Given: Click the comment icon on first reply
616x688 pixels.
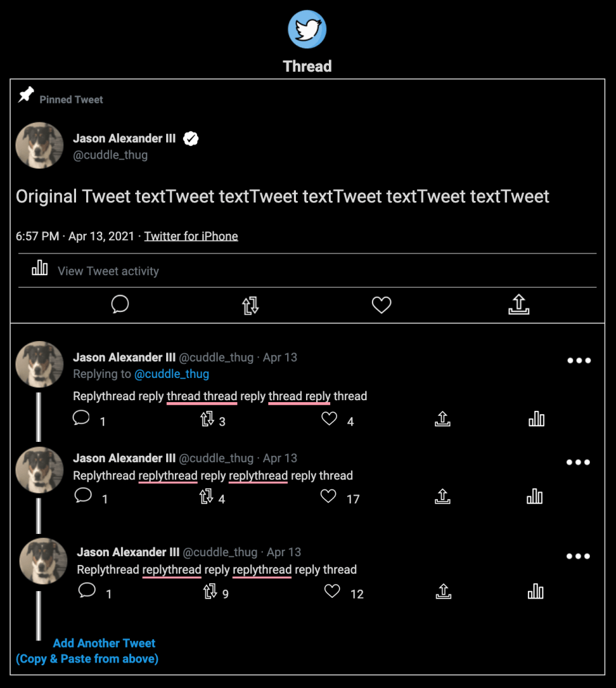Looking at the screenshot, I should (81, 418).
